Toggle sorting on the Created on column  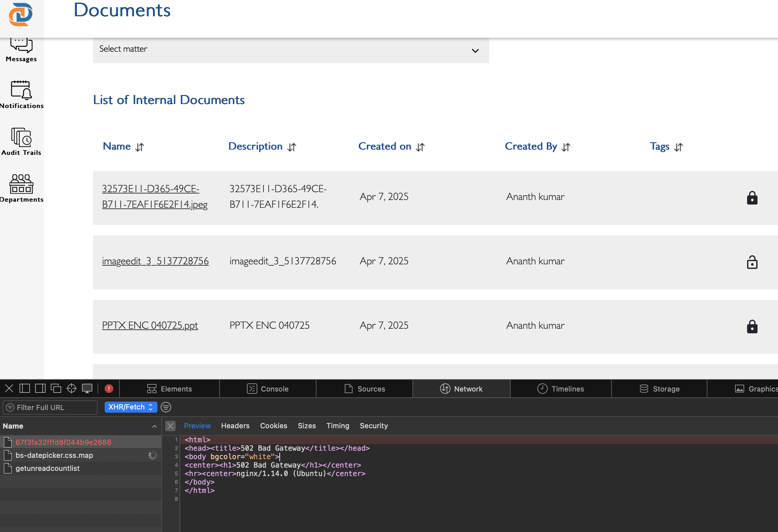tap(421, 147)
